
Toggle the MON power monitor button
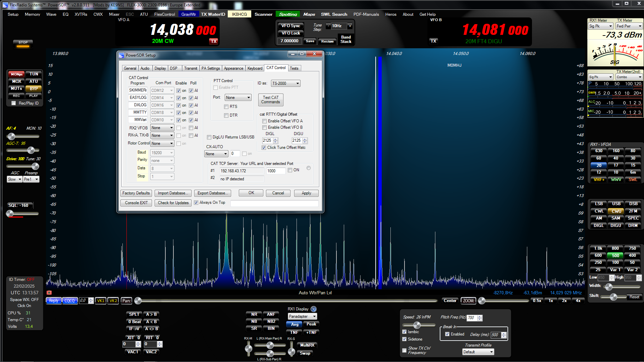[16, 74]
